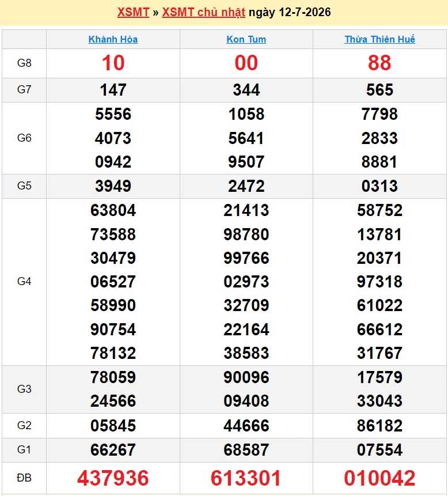This screenshot has width=448, height=496.
Task: Open the XSMT chủ nhật link
Action: coord(204,12)
